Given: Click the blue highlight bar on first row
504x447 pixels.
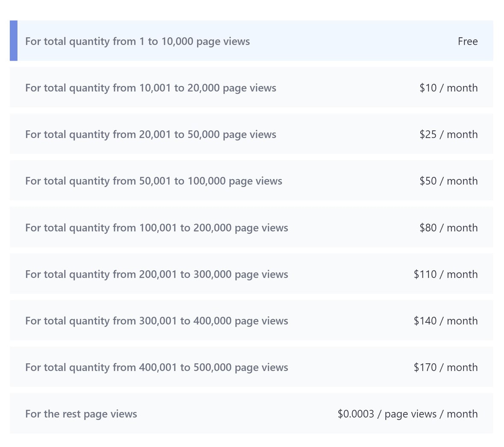Looking at the screenshot, I should coord(13,41).
